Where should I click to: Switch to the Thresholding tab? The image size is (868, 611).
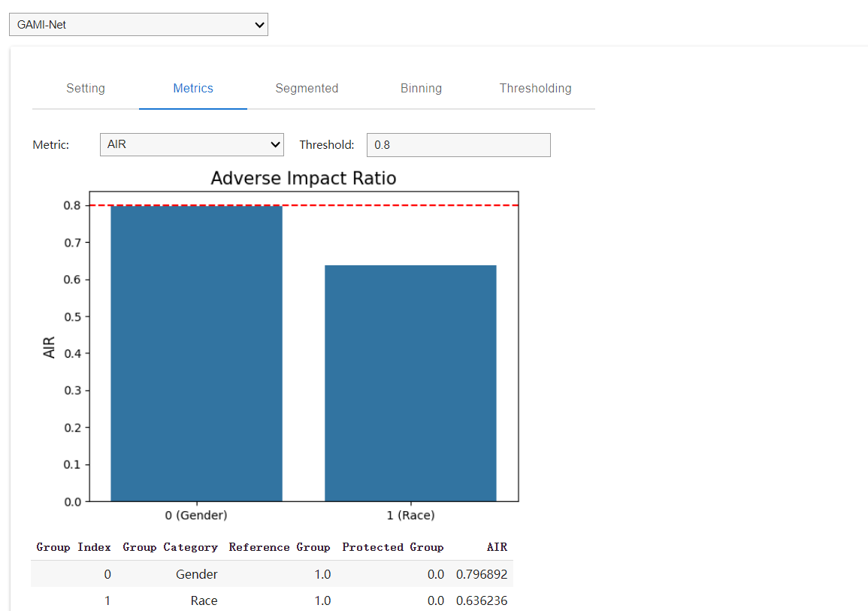click(535, 89)
